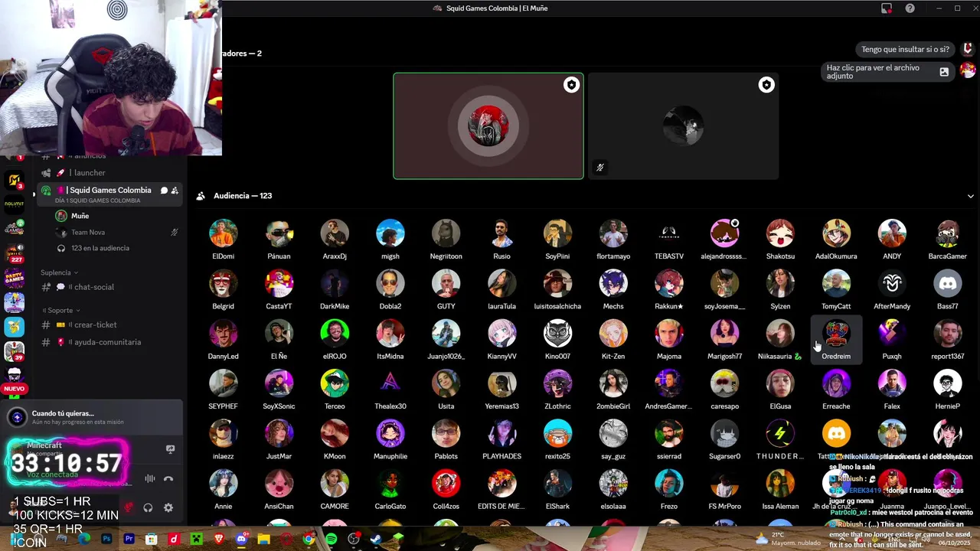Open the NOLIMIT server icon
Viewport: 980px width, 551px height.
click(15, 204)
